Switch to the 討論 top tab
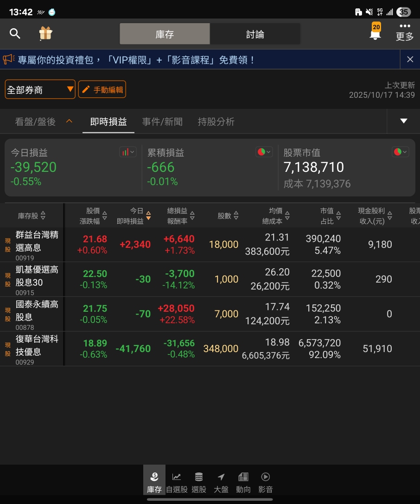 coord(255,34)
